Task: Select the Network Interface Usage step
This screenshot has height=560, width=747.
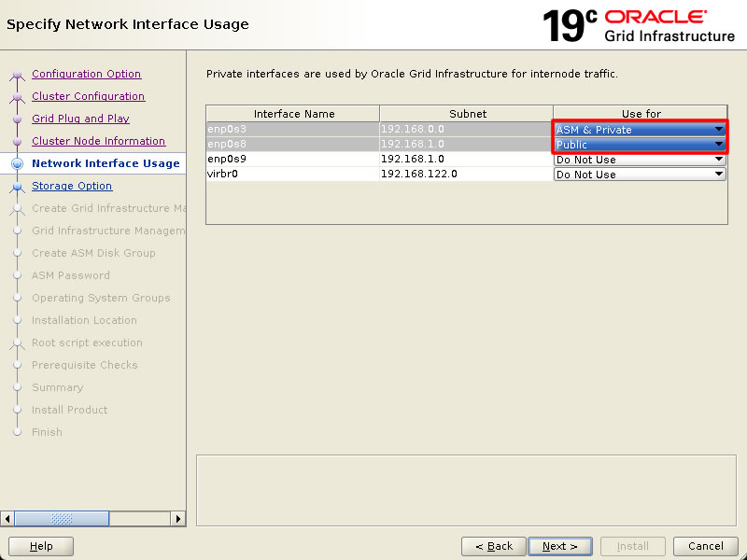Action: [x=106, y=163]
